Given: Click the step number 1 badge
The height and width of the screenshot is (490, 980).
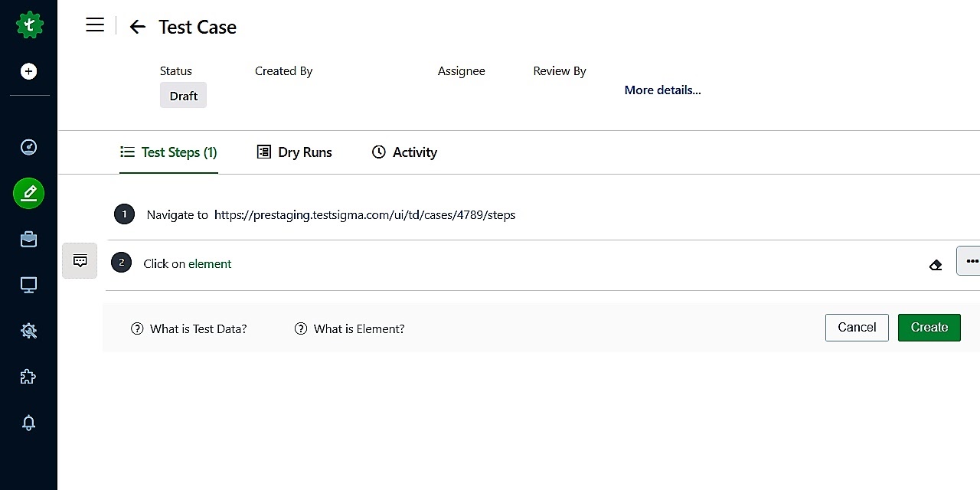Looking at the screenshot, I should pyautogui.click(x=124, y=214).
